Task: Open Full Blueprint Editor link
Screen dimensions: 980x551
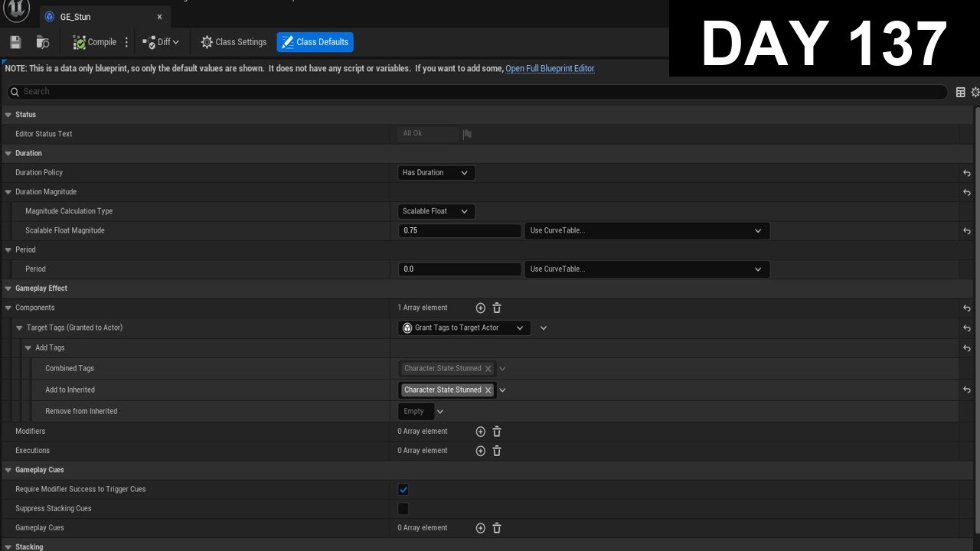Action: click(550, 69)
